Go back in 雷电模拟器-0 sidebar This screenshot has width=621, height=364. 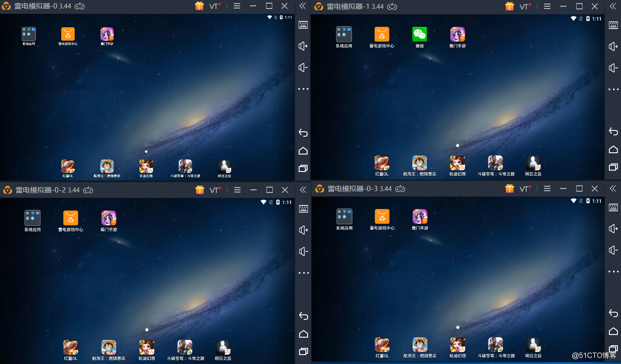tap(303, 133)
